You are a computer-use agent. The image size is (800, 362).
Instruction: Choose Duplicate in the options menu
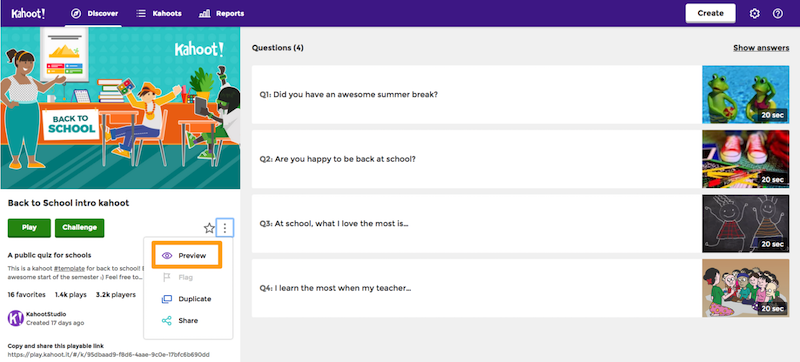(x=187, y=299)
